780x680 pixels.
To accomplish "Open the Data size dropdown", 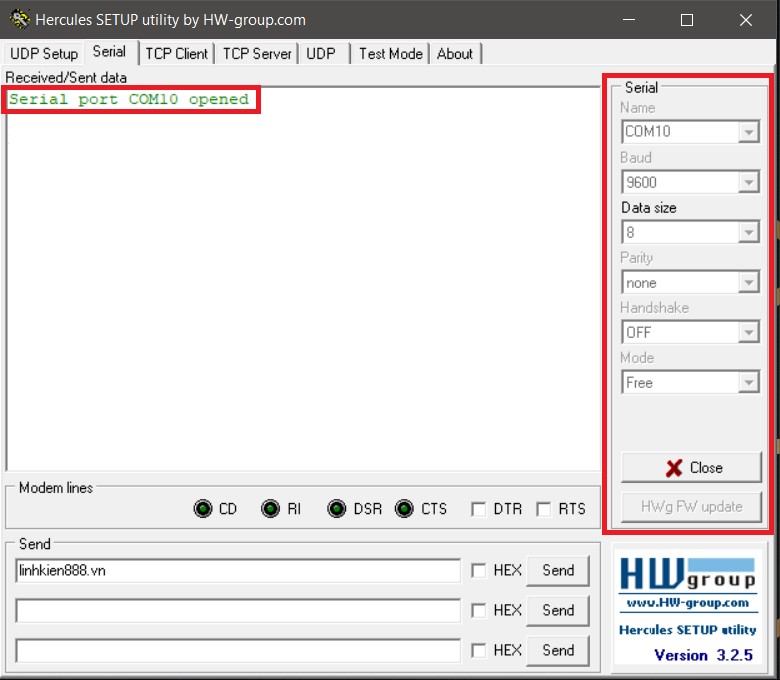I will (749, 232).
